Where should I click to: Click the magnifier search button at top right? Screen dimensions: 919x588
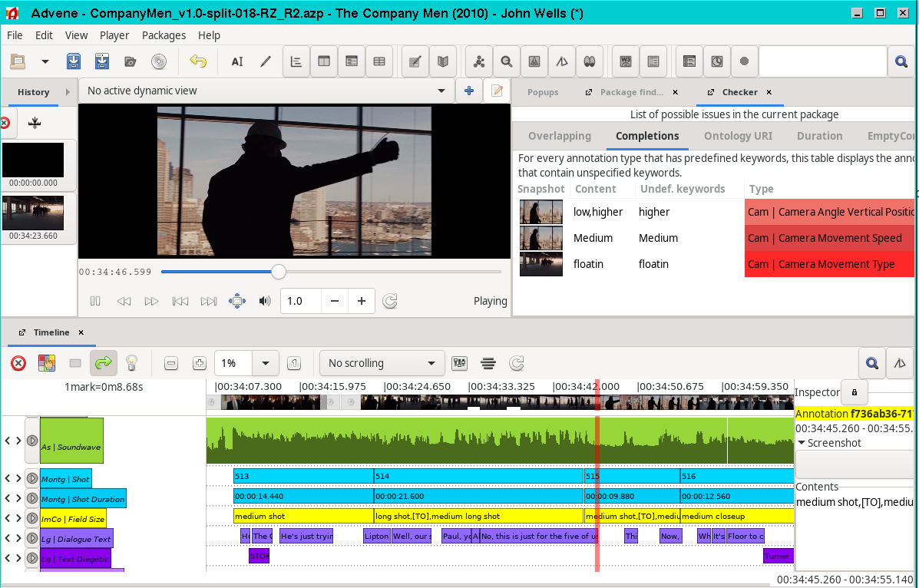pyautogui.click(x=899, y=62)
